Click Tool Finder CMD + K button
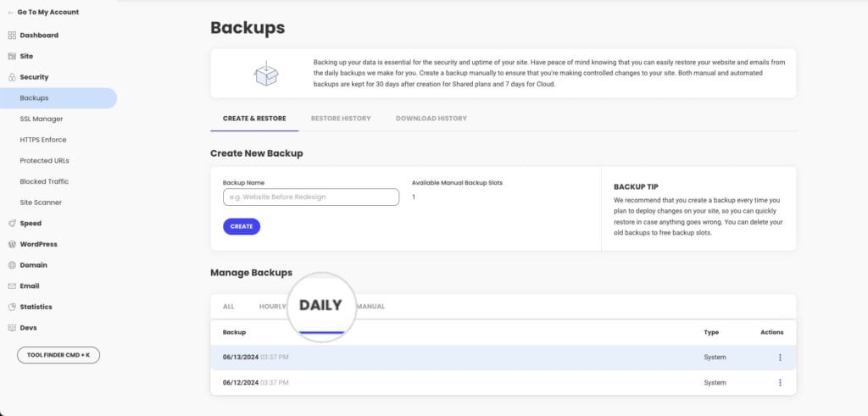This screenshot has height=416, width=868. [x=58, y=355]
